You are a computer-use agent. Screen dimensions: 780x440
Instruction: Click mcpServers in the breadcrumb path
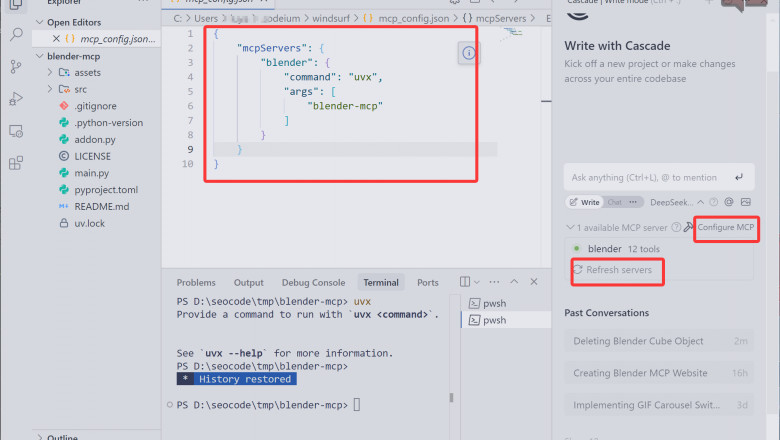tap(501, 18)
